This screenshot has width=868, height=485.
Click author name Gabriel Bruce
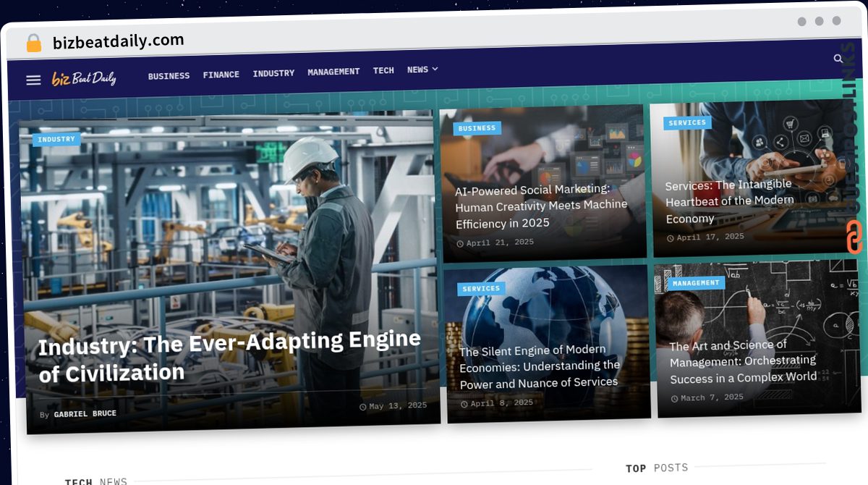[85, 414]
